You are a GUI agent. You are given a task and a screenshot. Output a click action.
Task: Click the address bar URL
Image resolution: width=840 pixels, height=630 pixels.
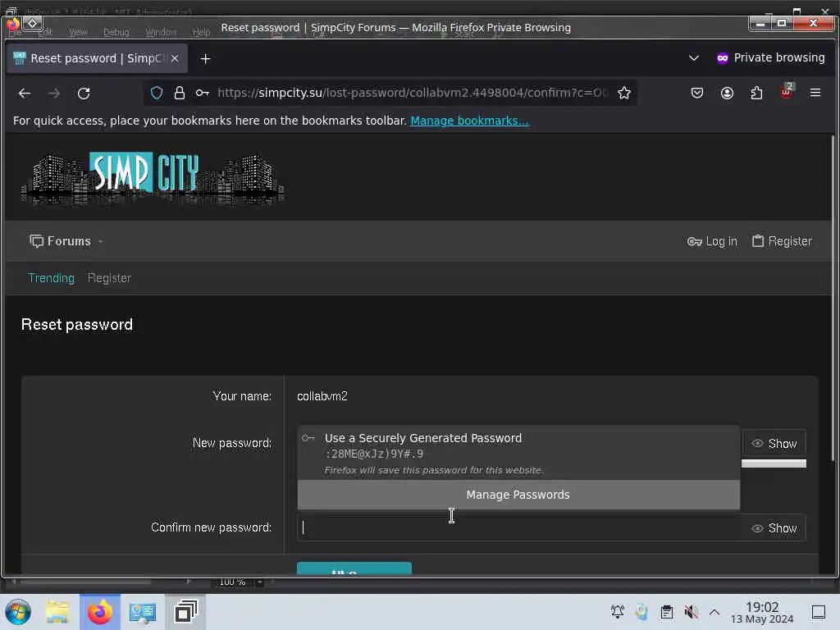click(x=413, y=93)
